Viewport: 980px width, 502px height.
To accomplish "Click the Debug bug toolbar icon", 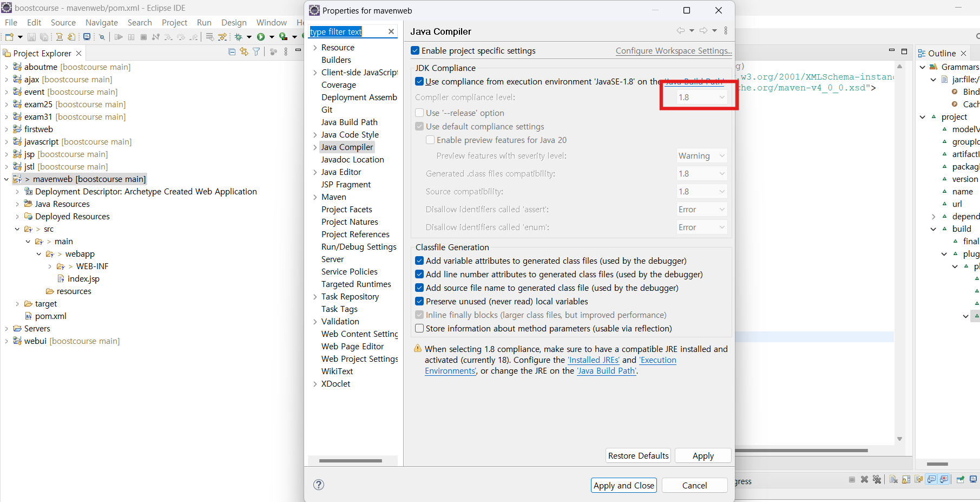I will click(x=238, y=37).
